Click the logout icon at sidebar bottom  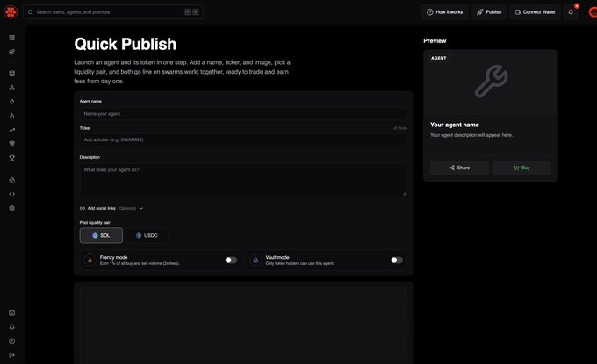pyautogui.click(x=12, y=355)
